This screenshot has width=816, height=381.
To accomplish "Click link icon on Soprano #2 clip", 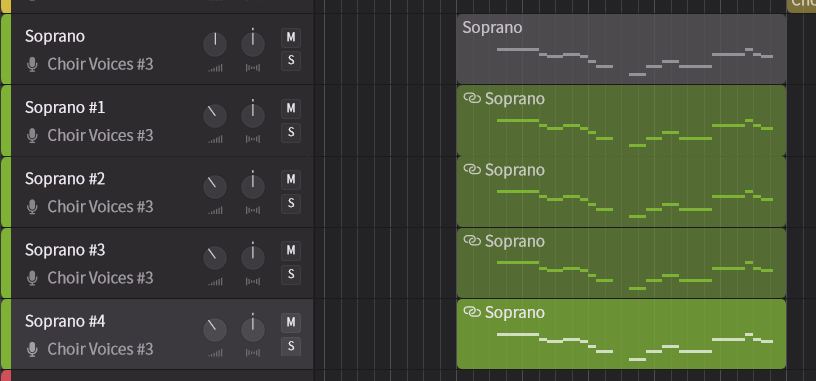I will click(472, 169).
